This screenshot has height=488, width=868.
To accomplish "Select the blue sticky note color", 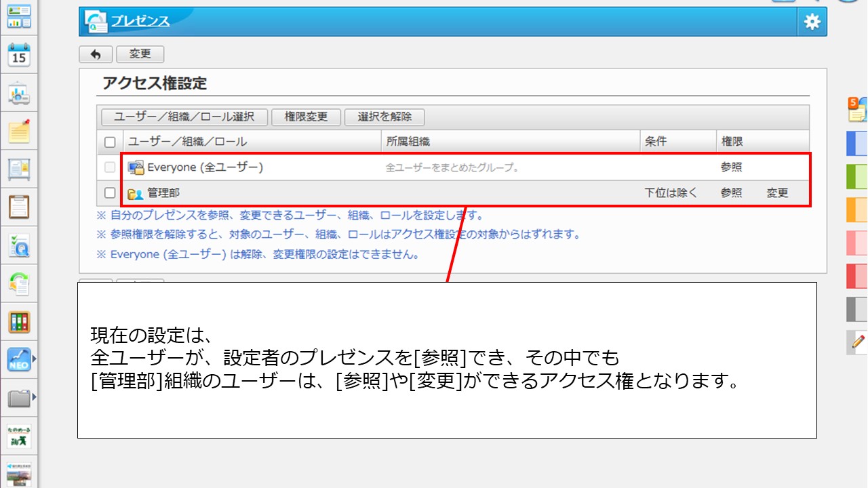I will 857,144.
